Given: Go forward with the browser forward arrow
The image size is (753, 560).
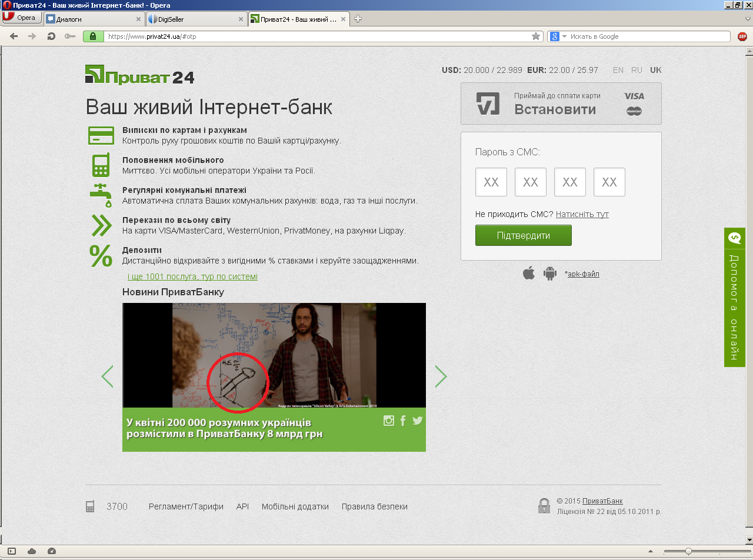Looking at the screenshot, I should (32, 36).
